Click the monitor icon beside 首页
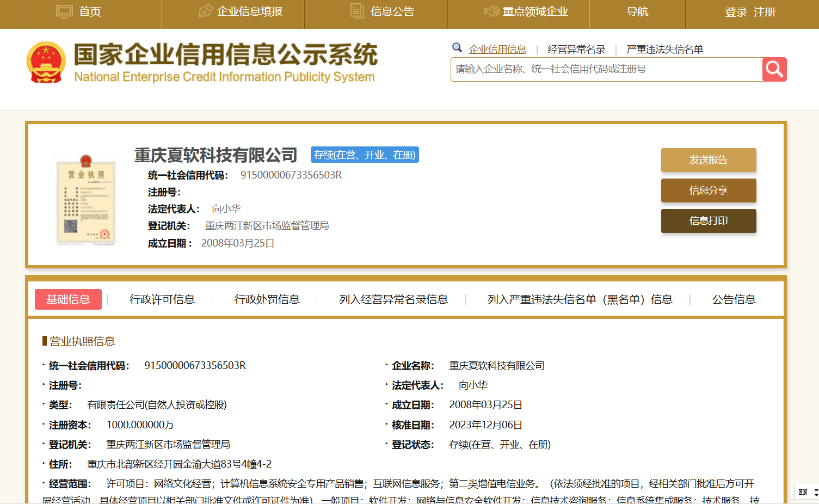The width and height of the screenshot is (819, 504). (x=64, y=11)
